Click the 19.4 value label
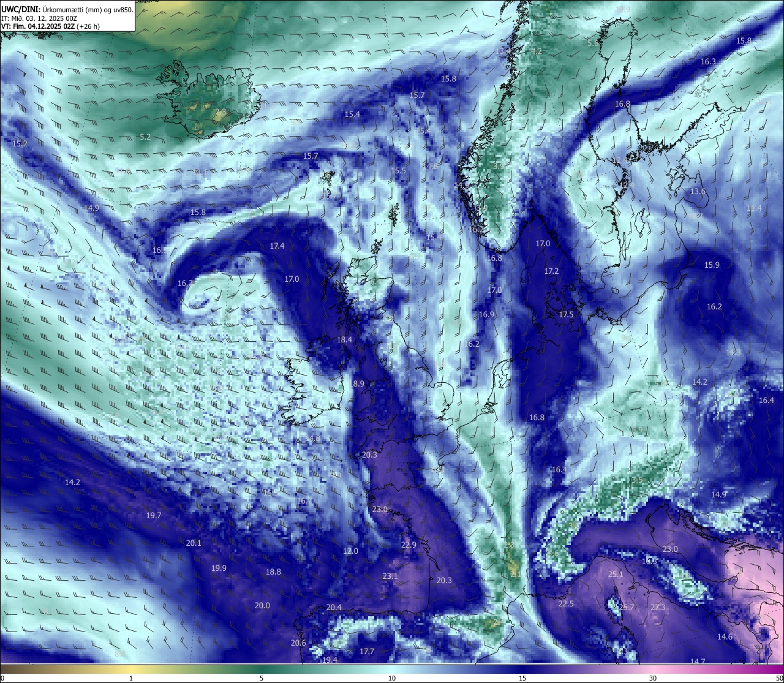This screenshot has width=784, height=683. pos(330,660)
